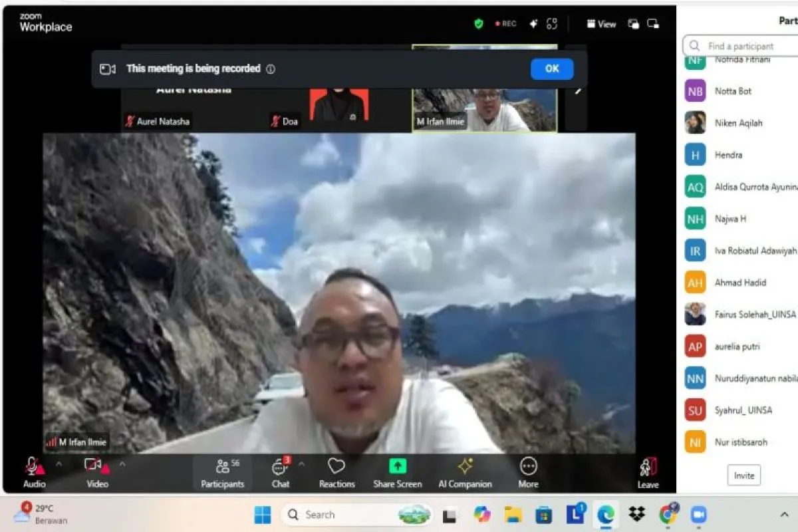Screen dimensions: 798x532
Task: Start camera with the Video button
Action: 97,472
